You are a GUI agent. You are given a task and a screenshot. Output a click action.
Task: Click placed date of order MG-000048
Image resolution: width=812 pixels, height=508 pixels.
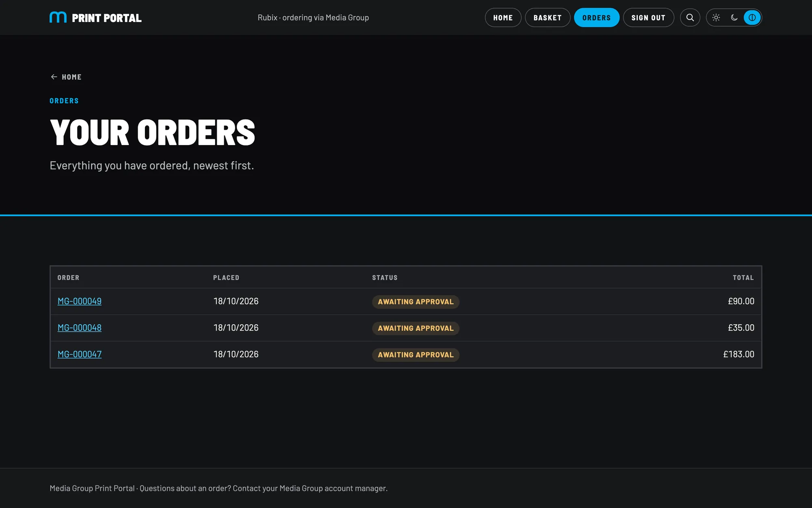coord(236,328)
